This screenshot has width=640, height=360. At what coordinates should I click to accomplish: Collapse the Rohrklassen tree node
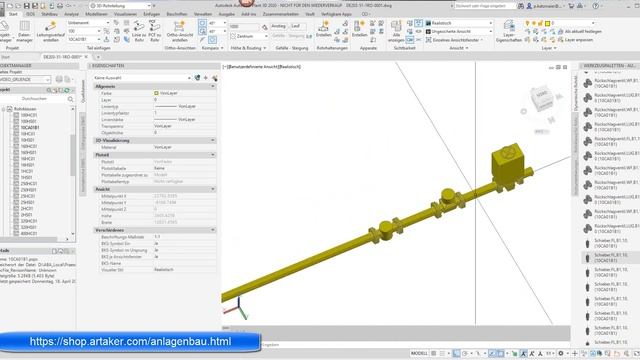4,109
